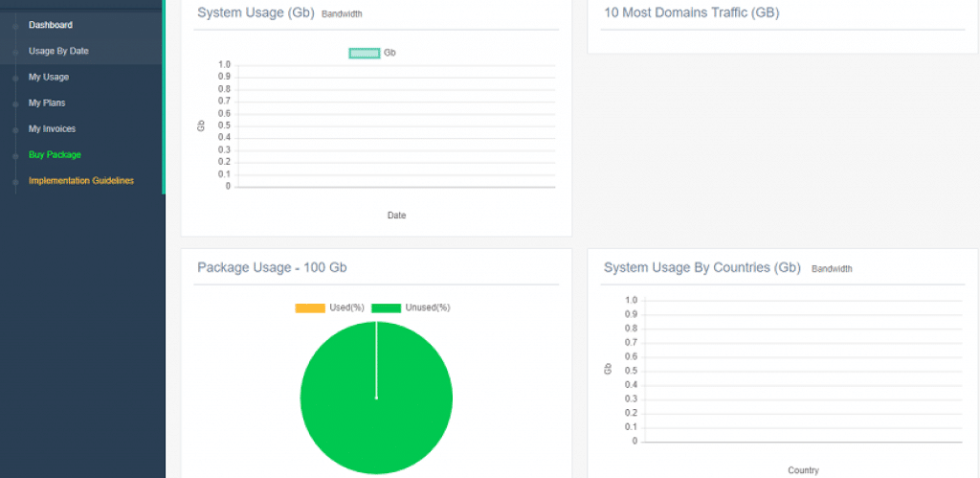980x478 pixels.
Task: Click the System Usage (Gb) heading
Action: (x=256, y=13)
